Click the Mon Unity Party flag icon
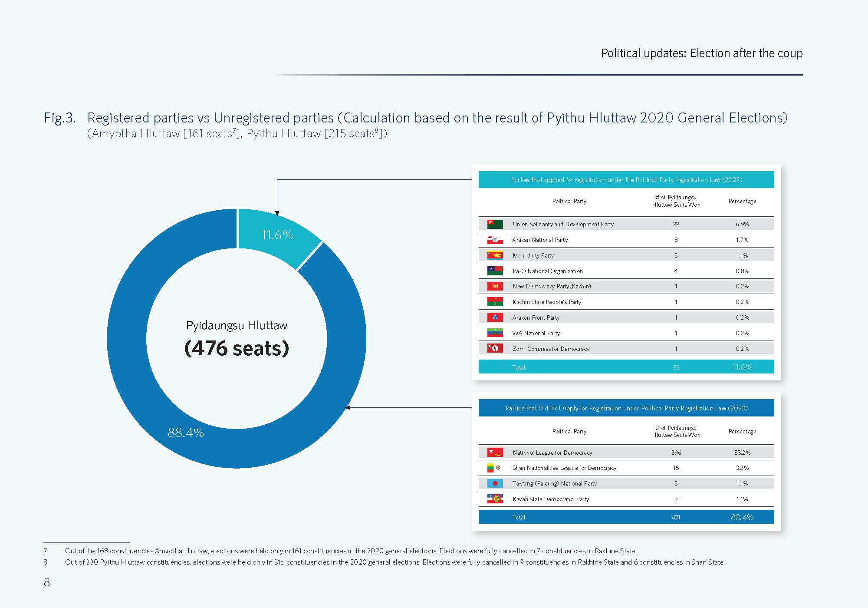Screen dimensions: 868x608 495,255
